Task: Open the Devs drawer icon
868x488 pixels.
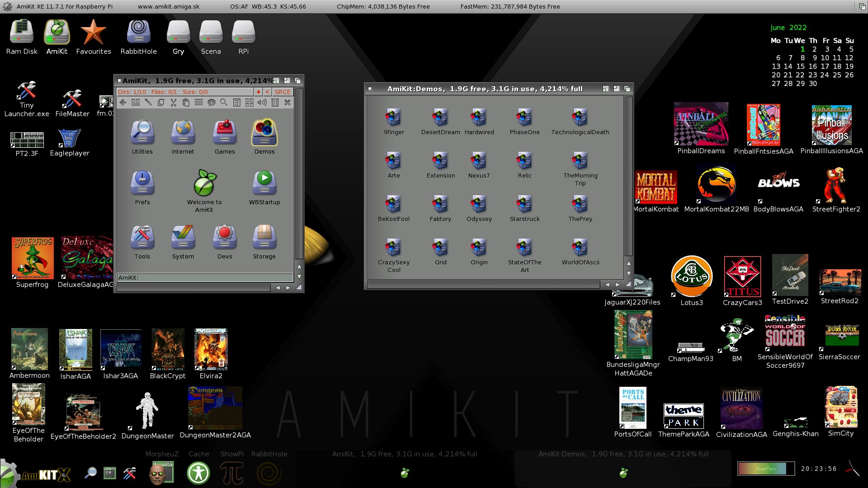Action: pyautogui.click(x=225, y=242)
